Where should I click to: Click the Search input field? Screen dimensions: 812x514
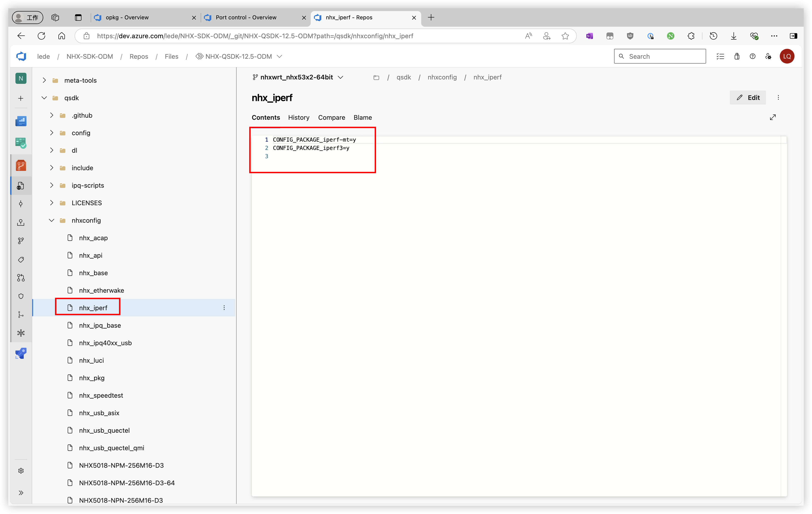coord(660,56)
